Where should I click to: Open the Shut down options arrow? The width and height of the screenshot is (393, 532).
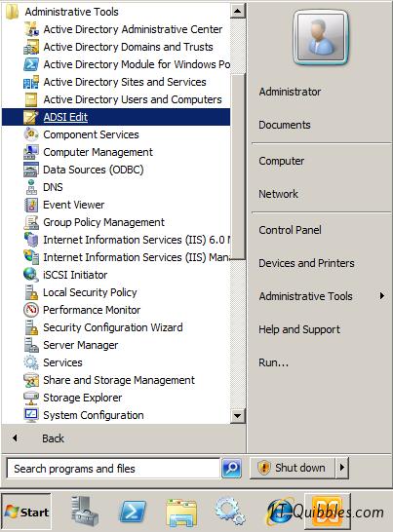click(x=342, y=468)
